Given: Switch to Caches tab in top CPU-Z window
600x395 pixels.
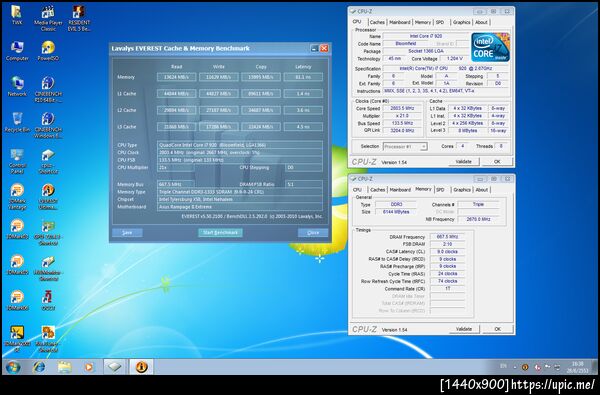Looking at the screenshot, I should coord(377,23).
